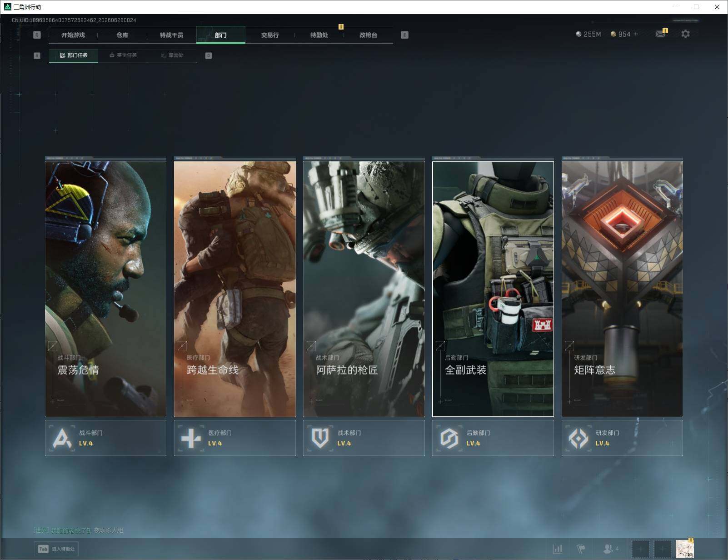Select the 部门 tab
The height and width of the screenshot is (560, 728).
pos(221,35)
